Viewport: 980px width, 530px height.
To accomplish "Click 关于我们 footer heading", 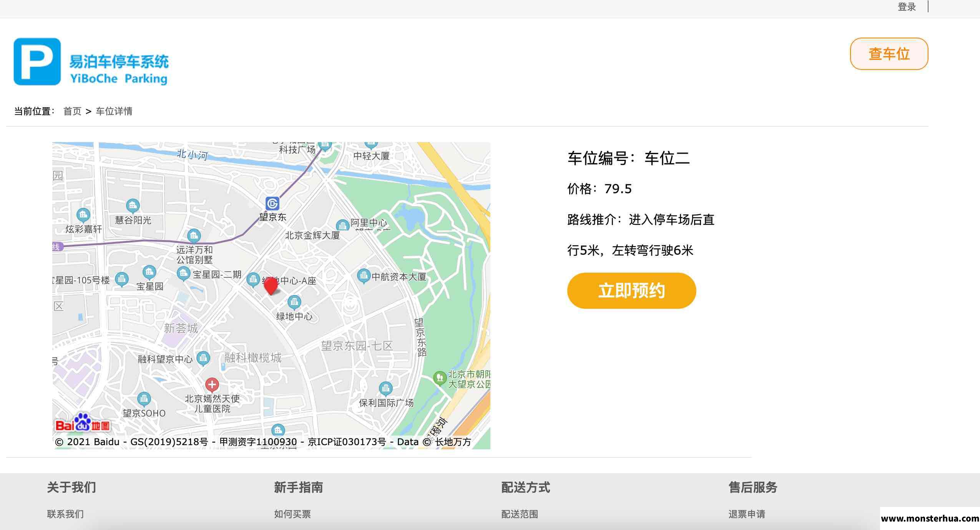I will pos(71,487).
